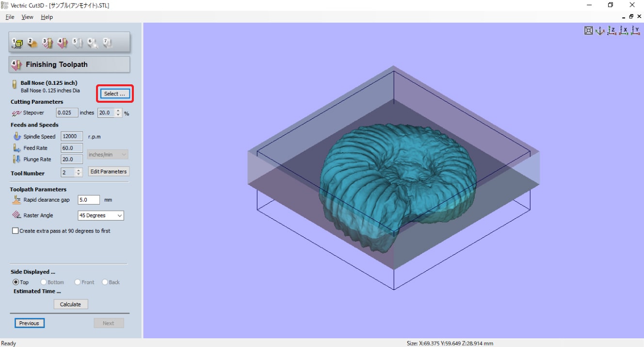Image resolution: width=644 pixels, height=347 pixels.
Task: Open the View menu
Action: click(x=27, y=17)
